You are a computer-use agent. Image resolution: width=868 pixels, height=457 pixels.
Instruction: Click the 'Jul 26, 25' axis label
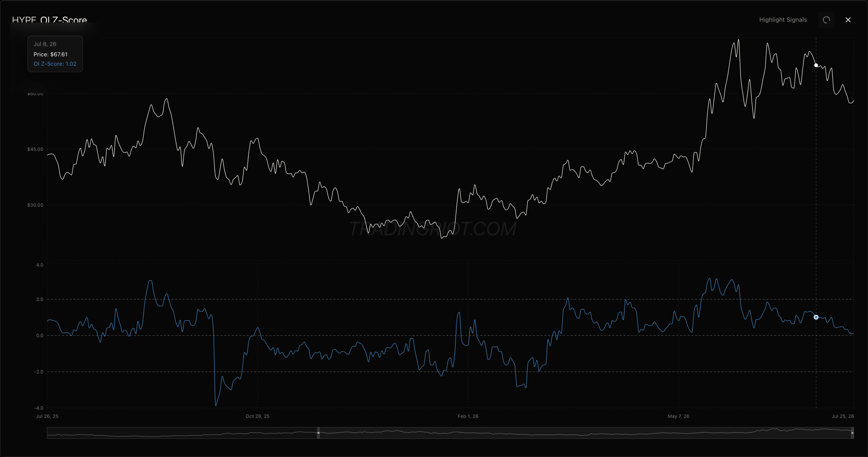pyautogui.click(x=47, y=416)
